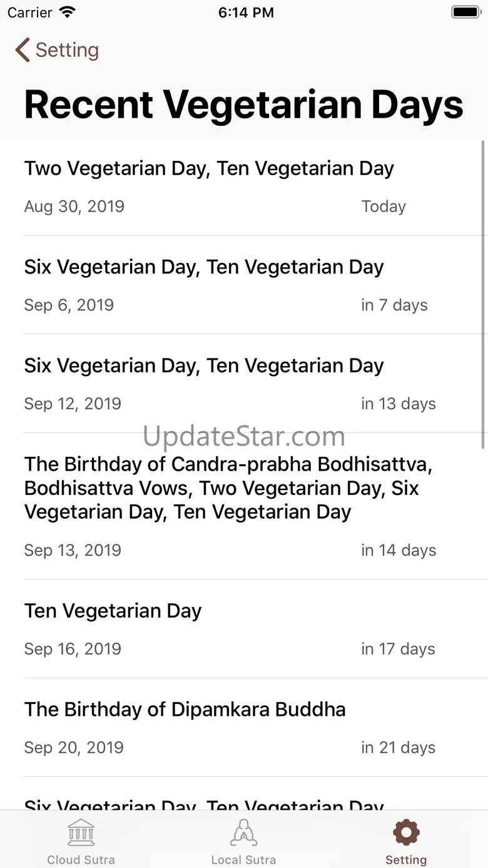
Task: Tap the 6:14 PM status bar clock
Action: pyautogui.click(x=246, y=12)
